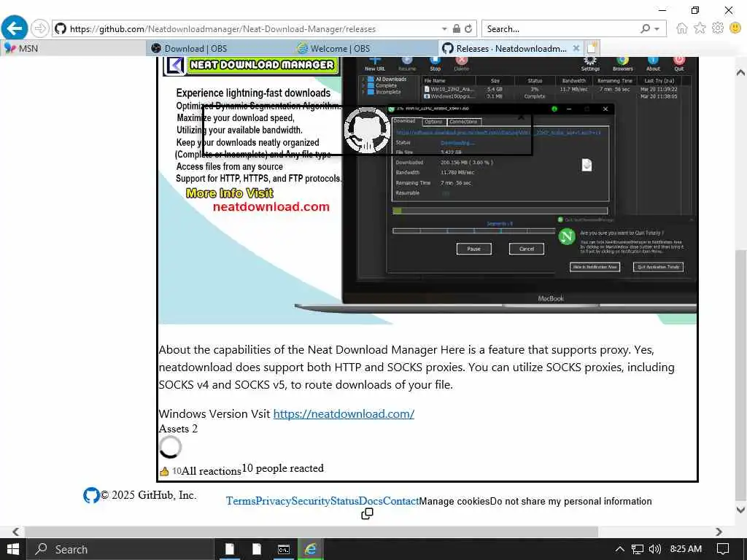Open the Tools gear icon

click(x=718, y=28)
